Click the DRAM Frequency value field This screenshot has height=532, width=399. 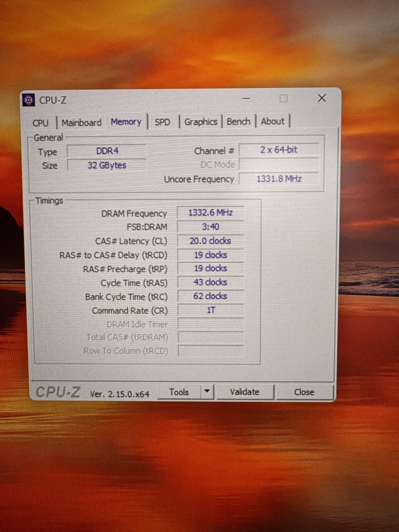point(210,213)
